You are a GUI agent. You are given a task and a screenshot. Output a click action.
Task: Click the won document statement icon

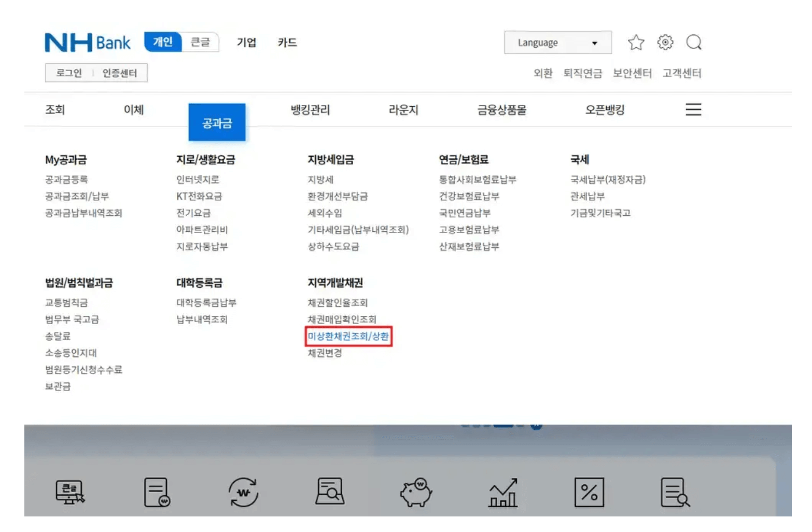pos(156,493)
